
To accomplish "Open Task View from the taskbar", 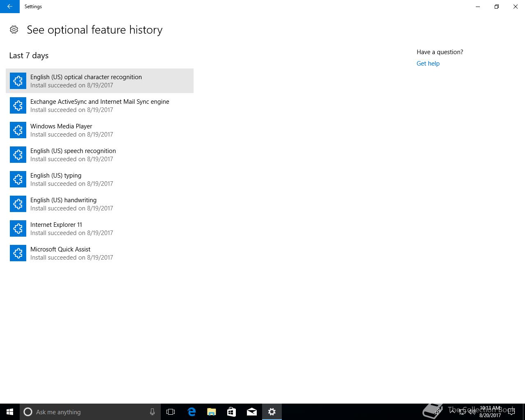I will pos(171,412).
